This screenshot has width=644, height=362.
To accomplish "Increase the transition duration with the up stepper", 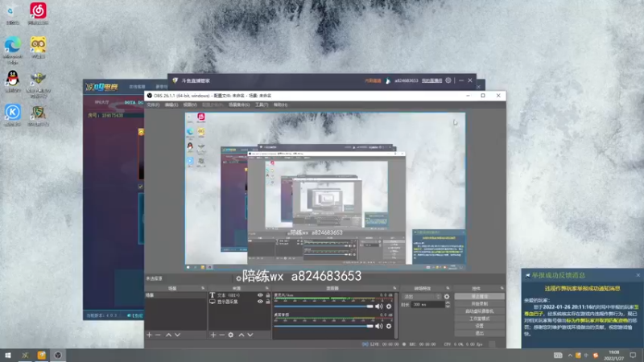I will tap(448, 303).
